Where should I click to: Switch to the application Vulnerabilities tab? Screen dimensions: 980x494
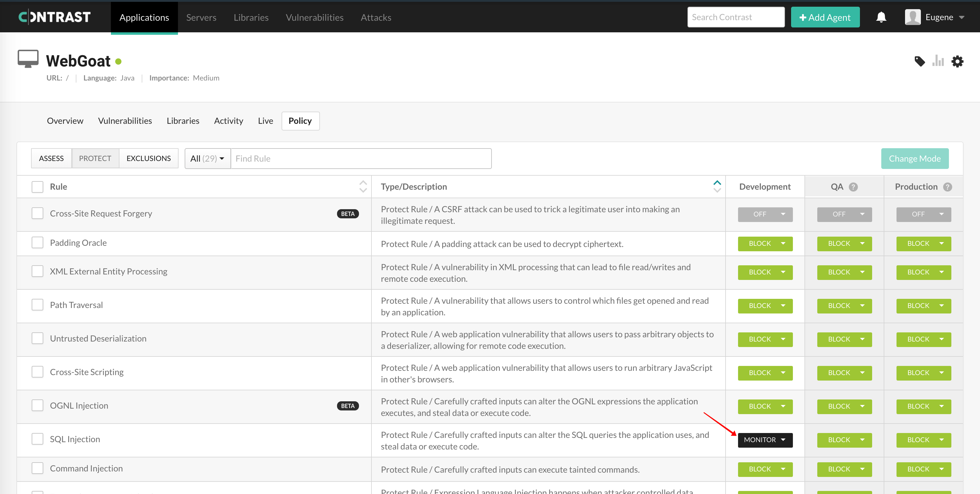pyautogui.click(x=125, y=121)
